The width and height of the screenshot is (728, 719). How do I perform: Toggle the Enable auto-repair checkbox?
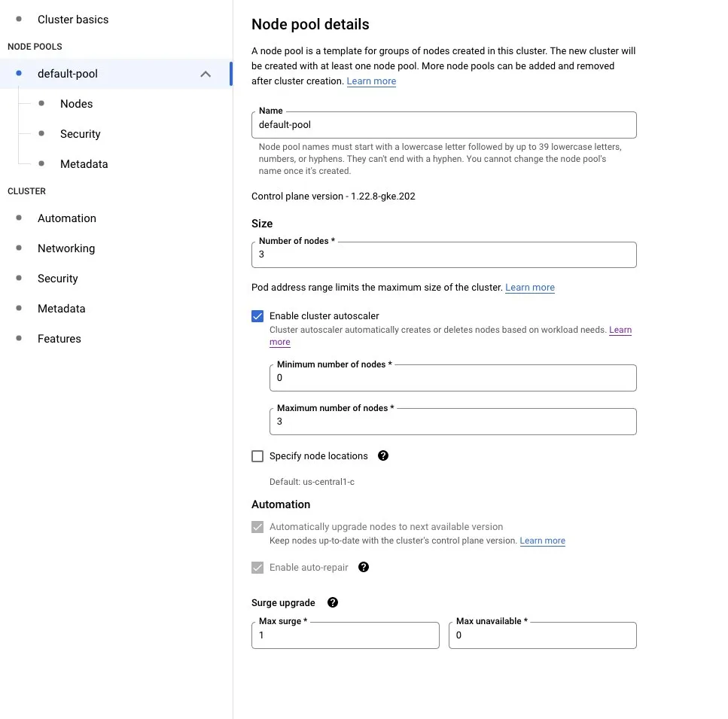pyautogui.click(x=257, y=567)
